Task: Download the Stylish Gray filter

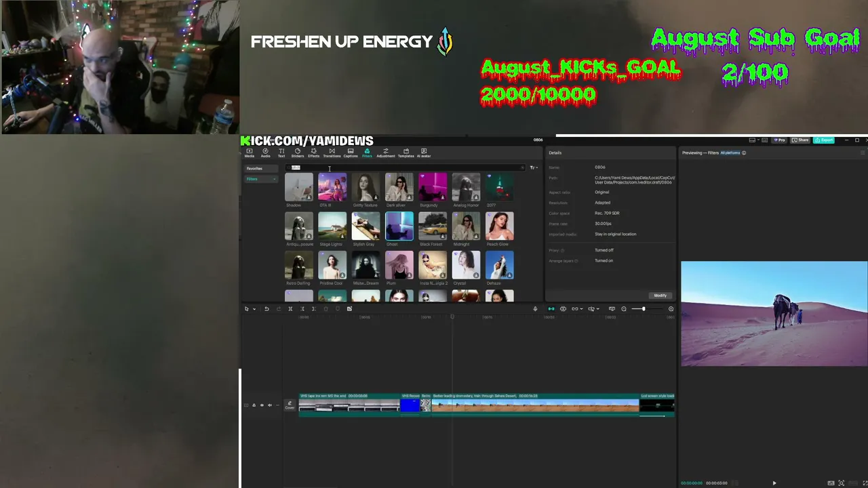Action: point(376,237)
